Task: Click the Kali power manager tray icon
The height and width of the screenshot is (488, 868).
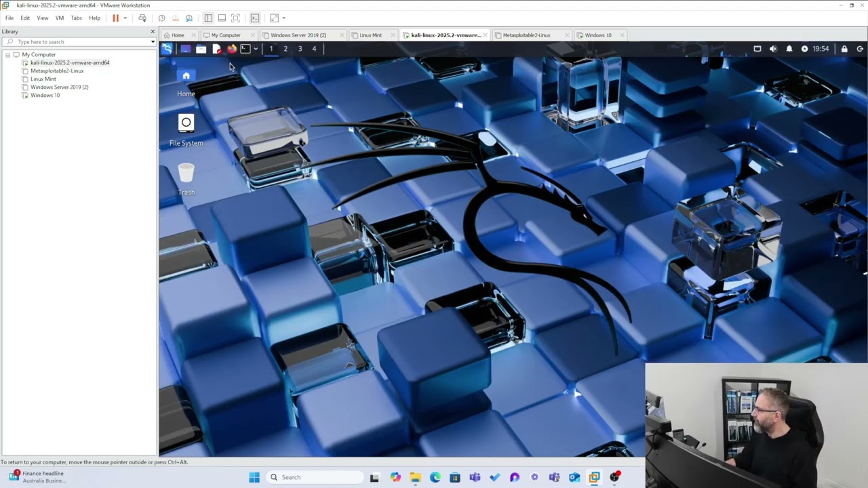Action: coord(804,49)
